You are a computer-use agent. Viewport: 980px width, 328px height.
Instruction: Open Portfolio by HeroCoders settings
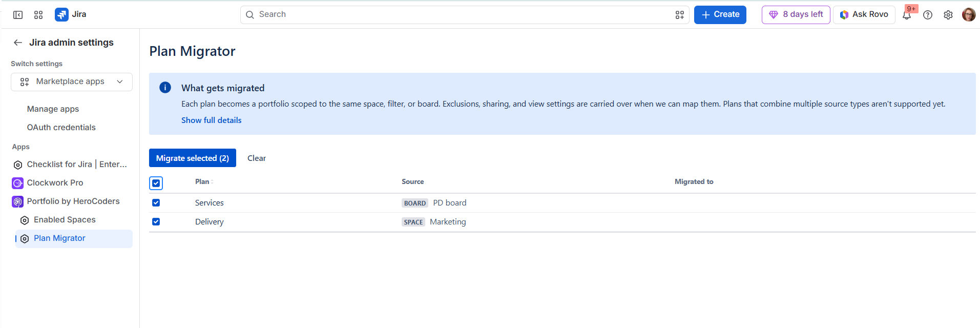coord(73,201)
